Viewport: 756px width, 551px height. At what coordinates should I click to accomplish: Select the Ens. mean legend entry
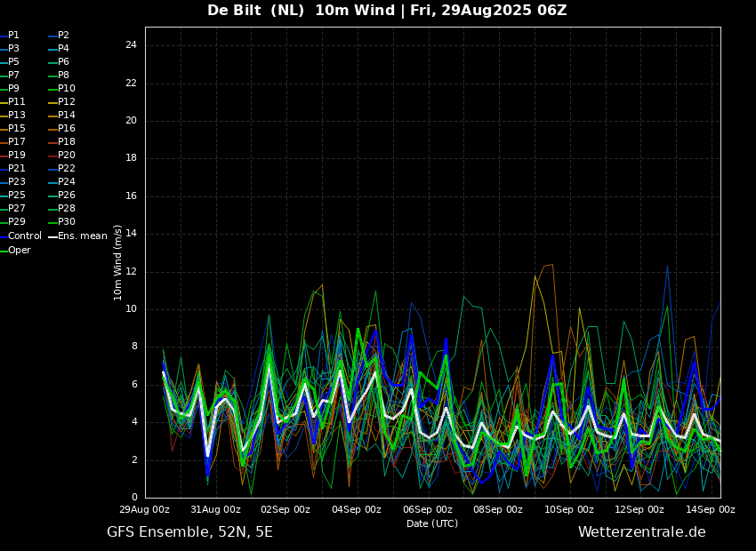[x=77, y=236]
